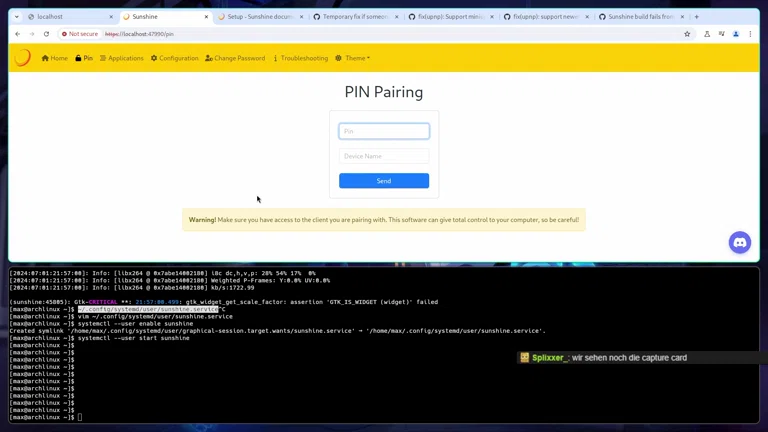The image size is (768, 432).
Task: Go to Applications page
Action: 122,58
